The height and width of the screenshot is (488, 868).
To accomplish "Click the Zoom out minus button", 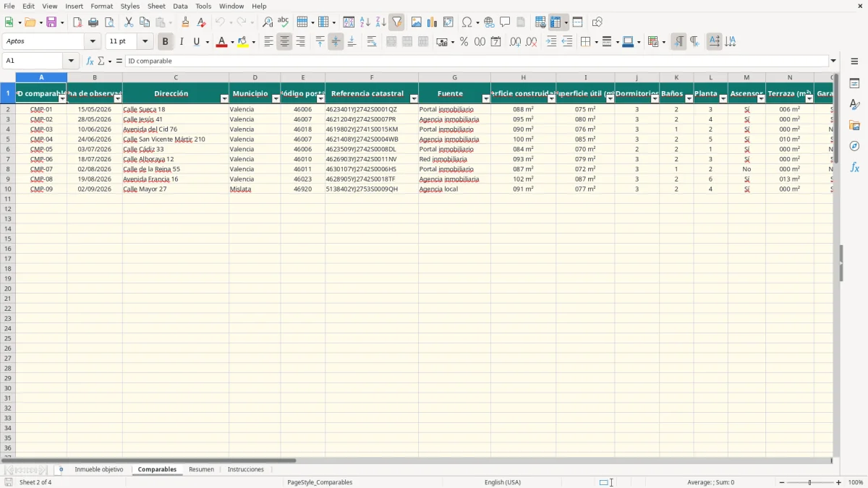I will tap(782, 482).
